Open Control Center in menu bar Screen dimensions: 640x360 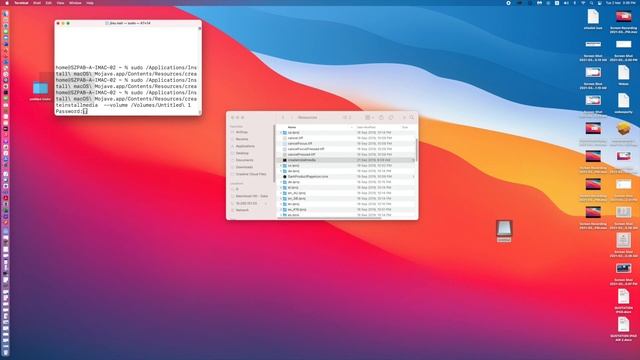[600, 3]
